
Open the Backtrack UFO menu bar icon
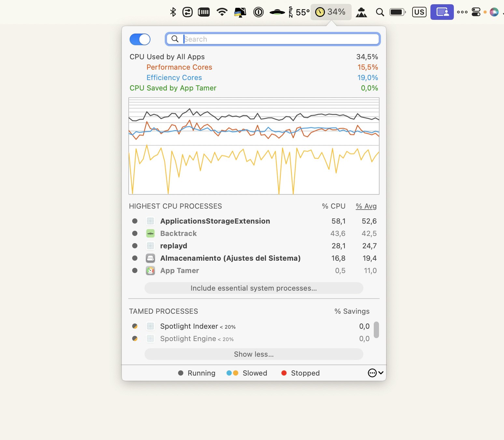pos(277,12)
